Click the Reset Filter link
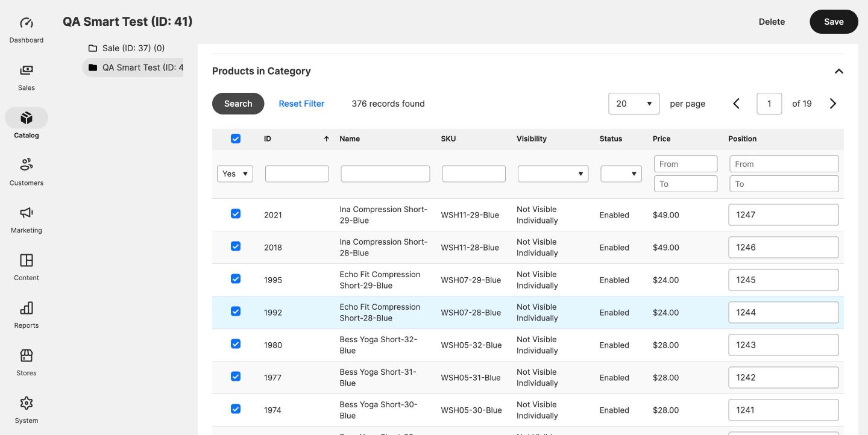This screenshot has width=868, height=435. click(301, 104)
